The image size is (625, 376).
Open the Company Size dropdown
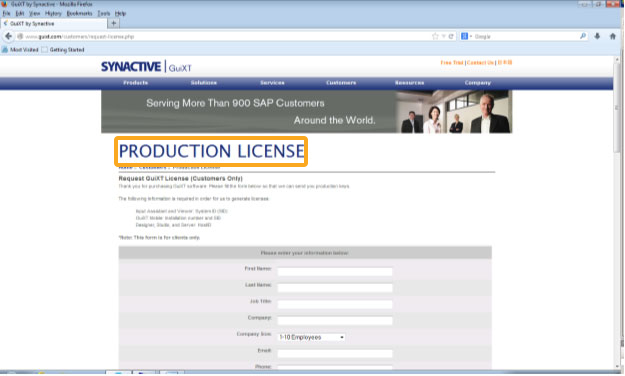coord(311,337)
